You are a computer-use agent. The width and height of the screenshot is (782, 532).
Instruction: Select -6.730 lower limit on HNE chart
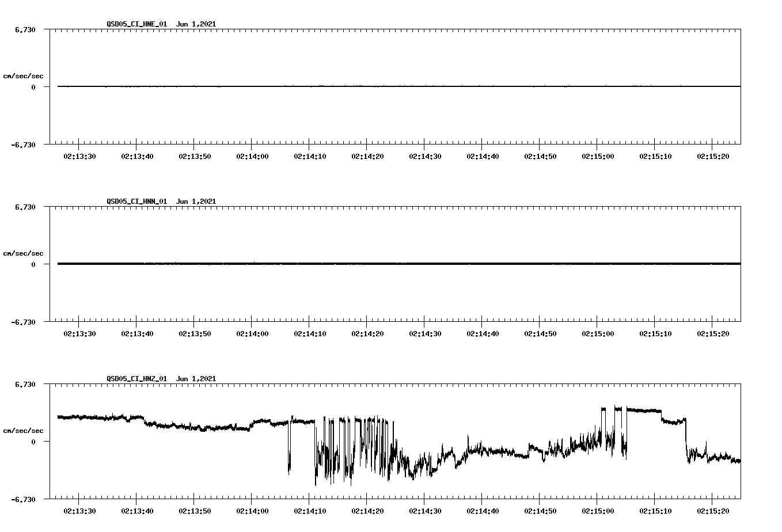point(24,145)
